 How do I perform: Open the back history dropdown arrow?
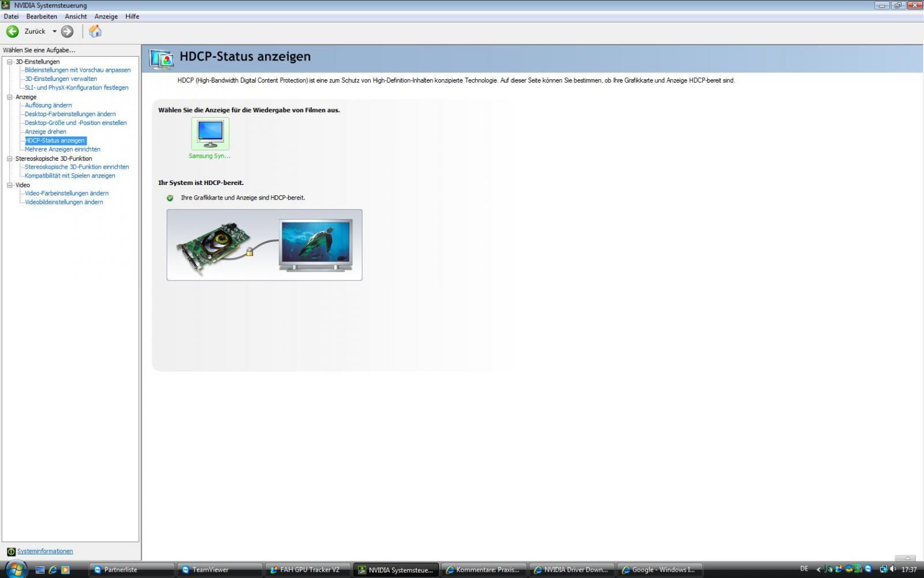pos(55,31)
